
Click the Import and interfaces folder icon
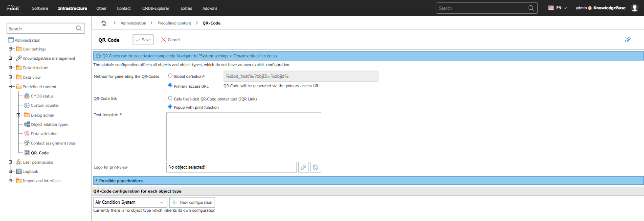(x=19, y=181)
